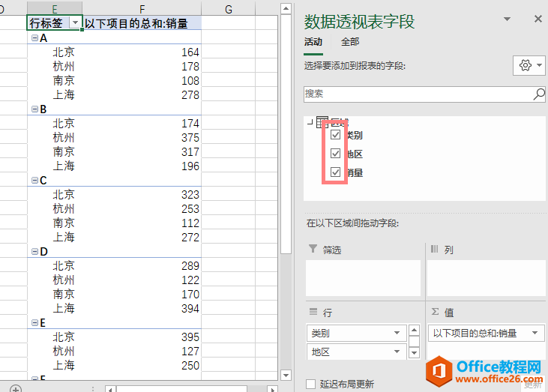Select column G header
The width and height of the screenshot is (548, 392).
228,9
